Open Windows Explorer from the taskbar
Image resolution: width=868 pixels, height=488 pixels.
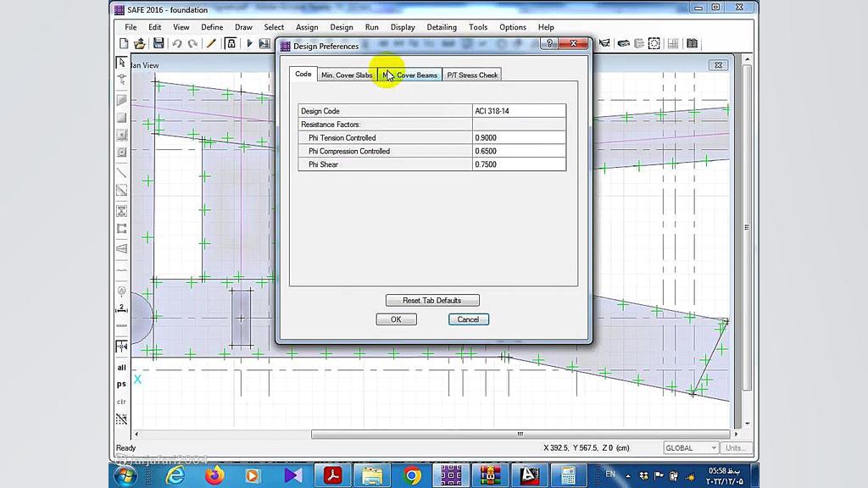coord(372,475)
